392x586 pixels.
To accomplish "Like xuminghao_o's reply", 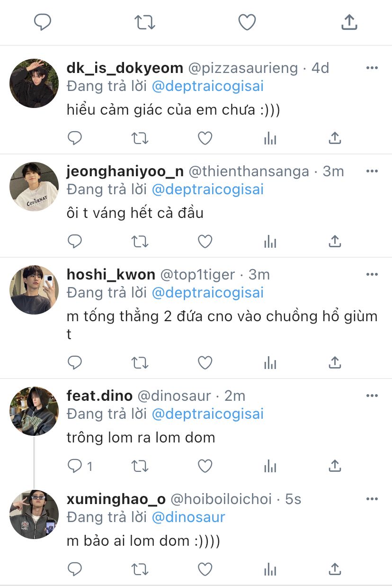I will tap(205, 568).
